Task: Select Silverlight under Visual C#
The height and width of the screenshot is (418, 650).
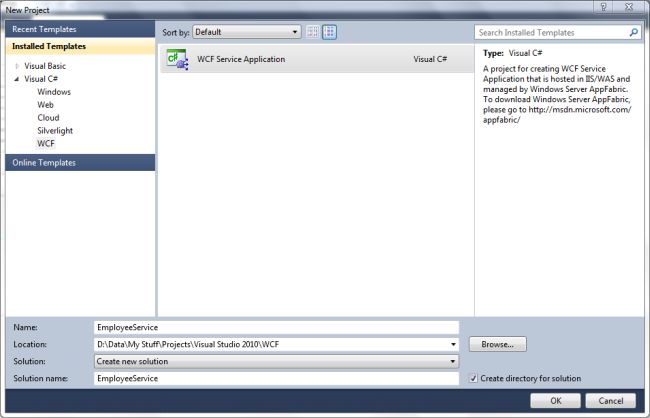Action: [55, 130]
